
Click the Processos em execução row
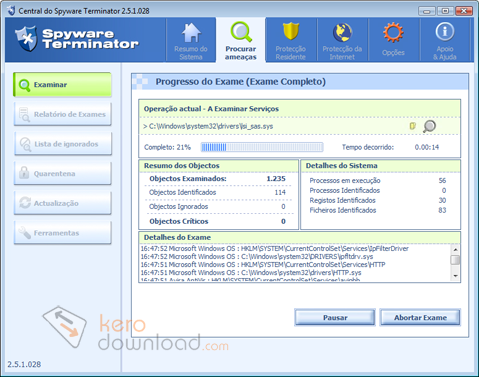[x=378, y=180]
